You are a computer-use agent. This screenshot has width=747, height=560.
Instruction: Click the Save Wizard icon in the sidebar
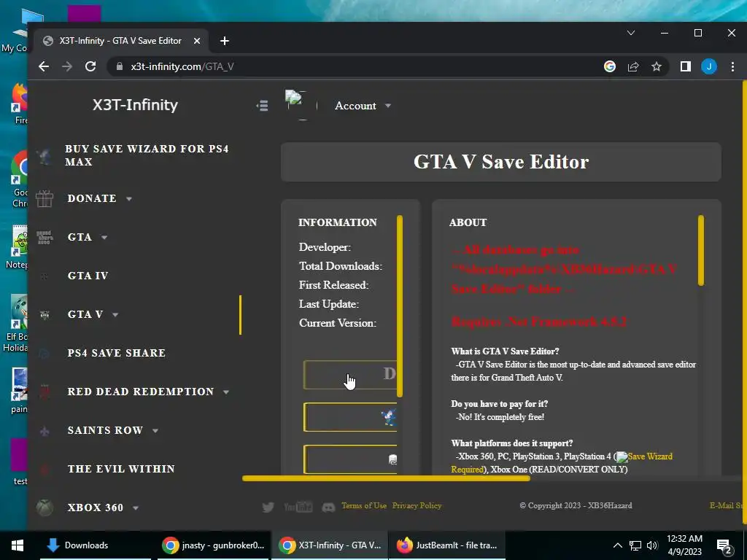pos(44,156)
